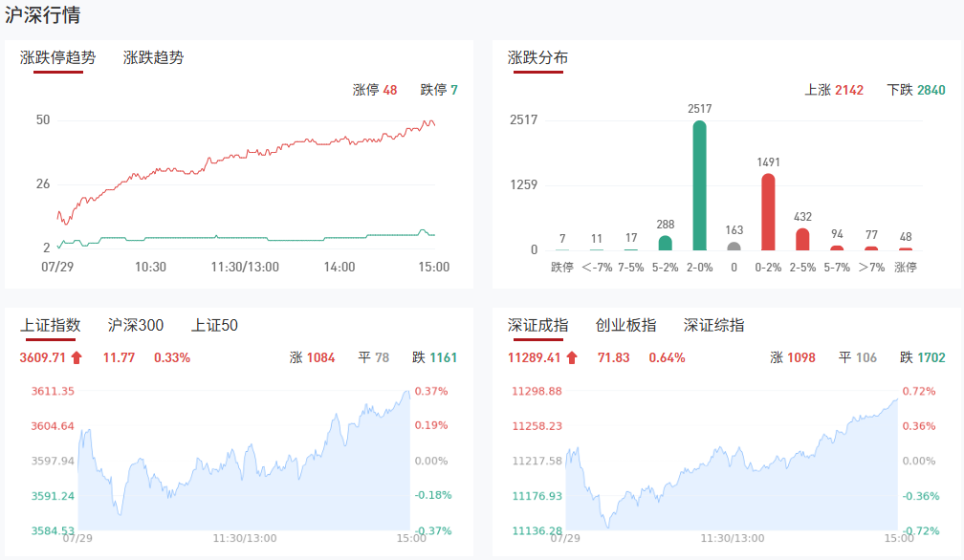Image resolution: width=964 pixels, height=560 pixels.
Task: Select the 上证指数 tab
Action: click(x=51, y=326)
